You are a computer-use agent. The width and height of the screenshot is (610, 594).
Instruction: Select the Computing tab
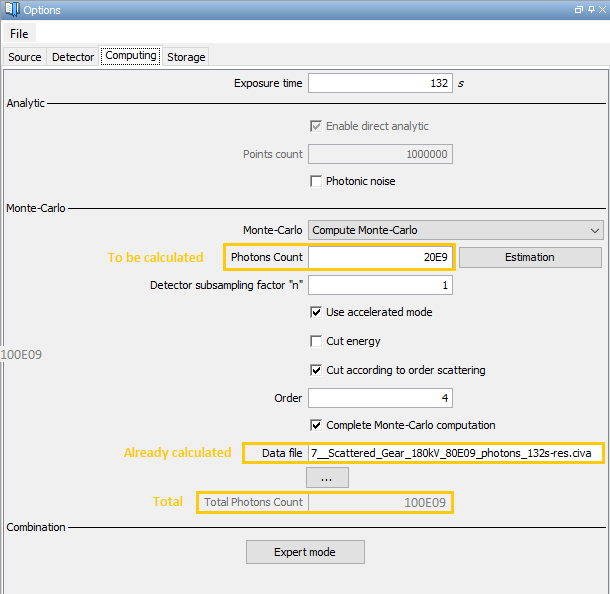(x=131, y=56)
